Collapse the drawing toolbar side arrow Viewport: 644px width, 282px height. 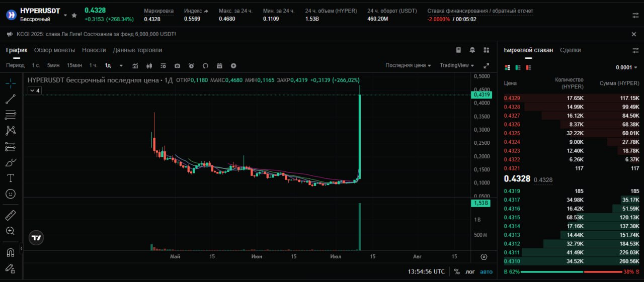click(x=21, y=248)
